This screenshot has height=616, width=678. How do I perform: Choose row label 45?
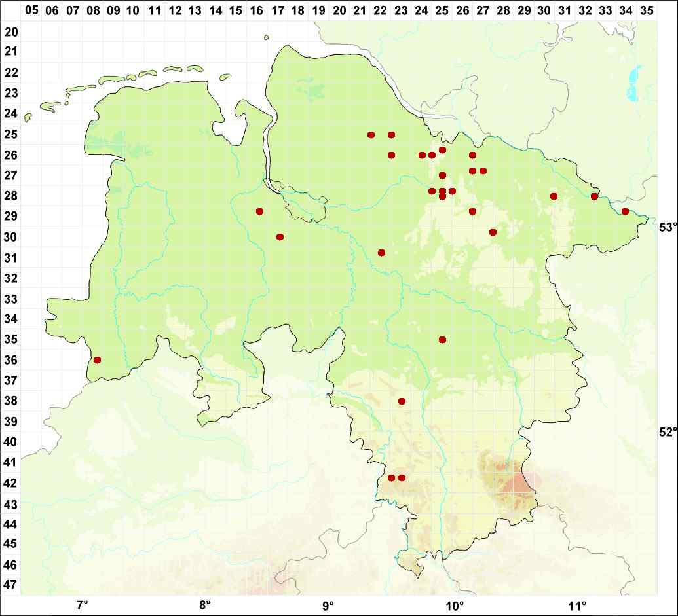pyautogui.click(x=11, y=543)
